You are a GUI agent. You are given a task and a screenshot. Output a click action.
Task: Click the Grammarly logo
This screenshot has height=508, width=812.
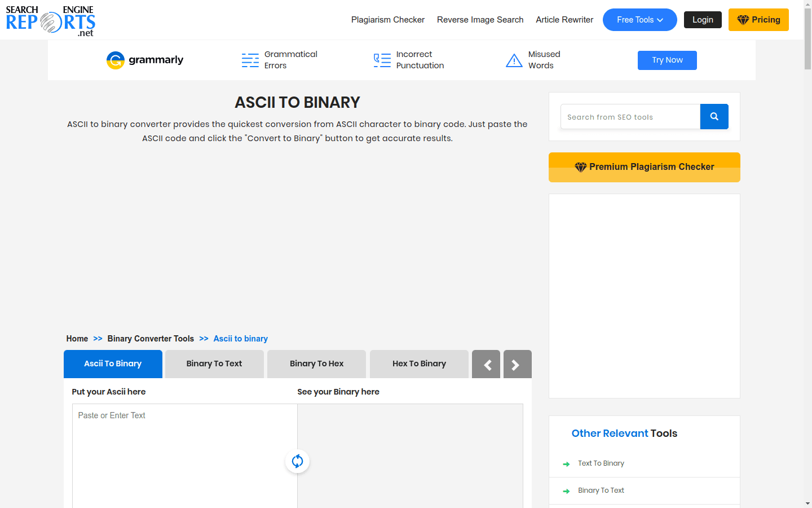tap(144, 60)
